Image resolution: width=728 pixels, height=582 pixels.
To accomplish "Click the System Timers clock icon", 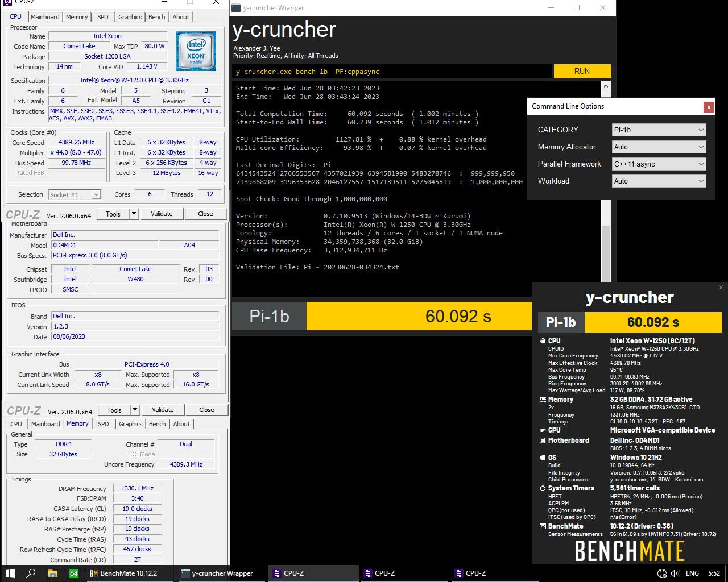I will (x=543, y=488).
